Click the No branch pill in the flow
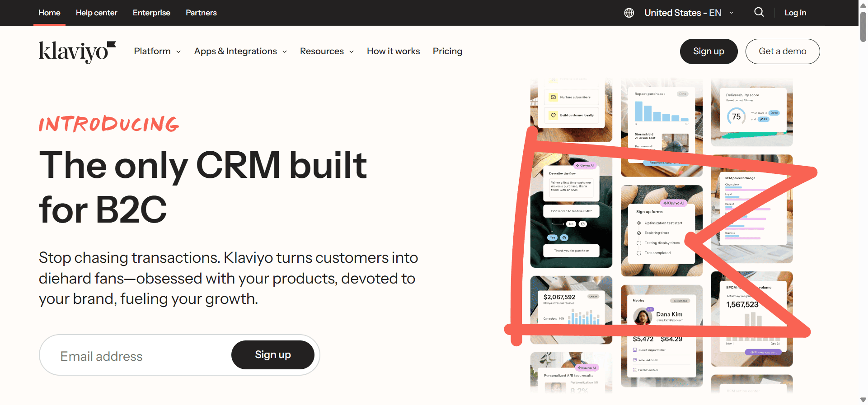 click(571, 224)
